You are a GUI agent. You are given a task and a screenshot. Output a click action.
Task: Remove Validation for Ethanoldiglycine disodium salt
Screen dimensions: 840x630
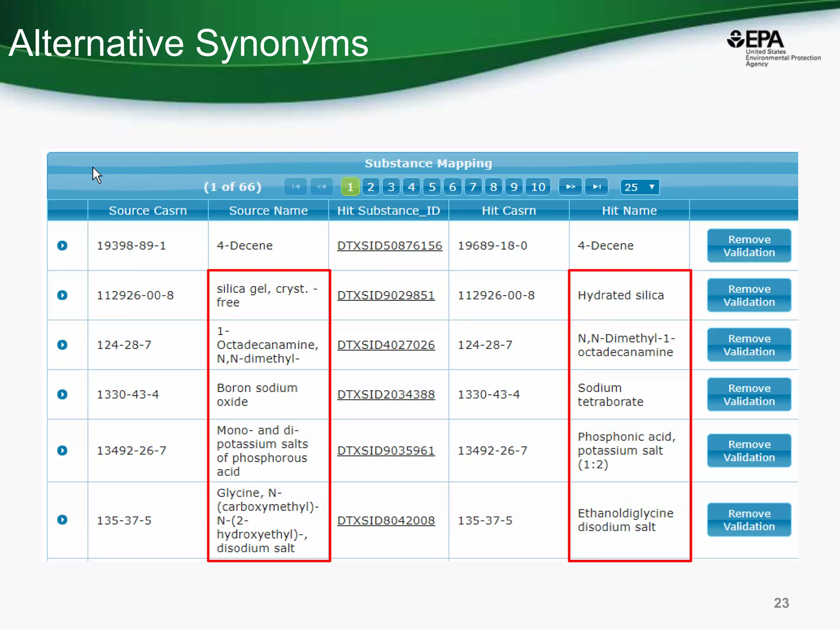point(749,520)
